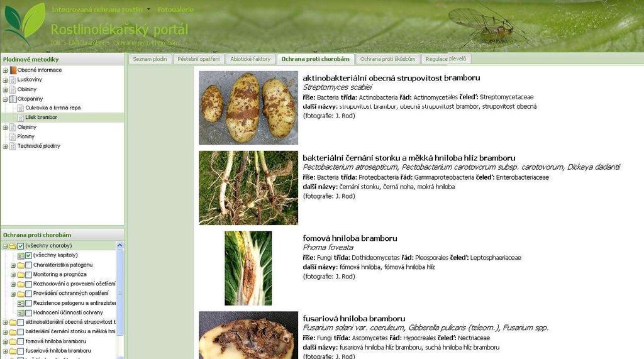
Task: Uncheck the (všechny kapitoly) checkbox
Action: coord(28,255)
